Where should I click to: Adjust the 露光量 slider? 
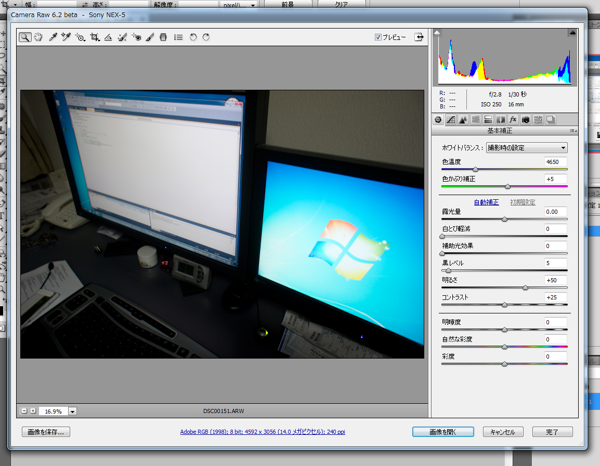pos(504,219)
